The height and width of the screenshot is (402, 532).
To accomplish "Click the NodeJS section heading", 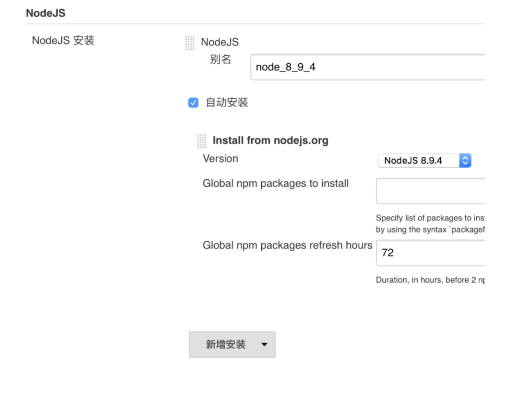I will click(x=46, y=13).
